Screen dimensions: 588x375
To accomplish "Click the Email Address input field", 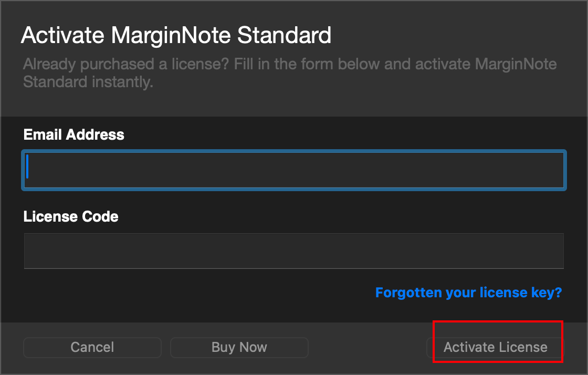I will (293, 170).
